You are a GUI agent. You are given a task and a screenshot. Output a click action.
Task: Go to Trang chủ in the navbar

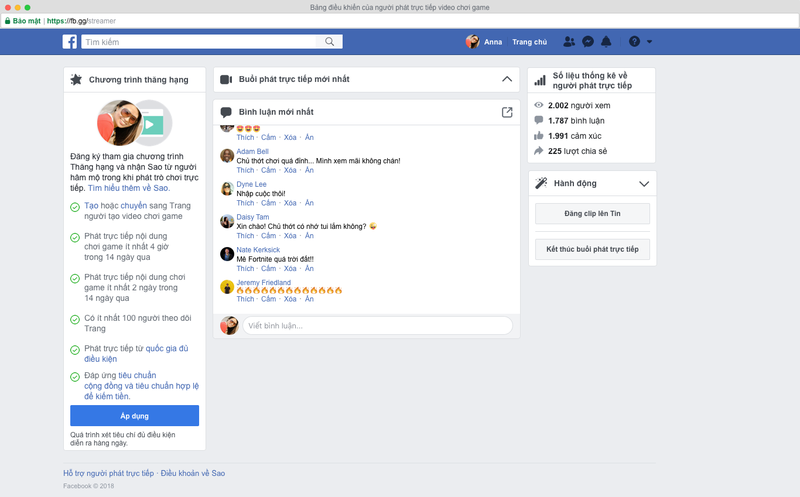[529, 42]
